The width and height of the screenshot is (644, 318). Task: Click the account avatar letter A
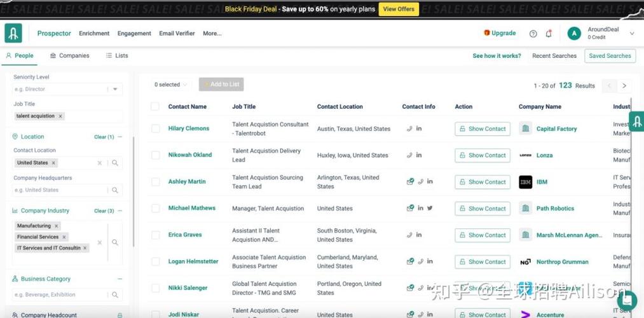tap(574, 33)
